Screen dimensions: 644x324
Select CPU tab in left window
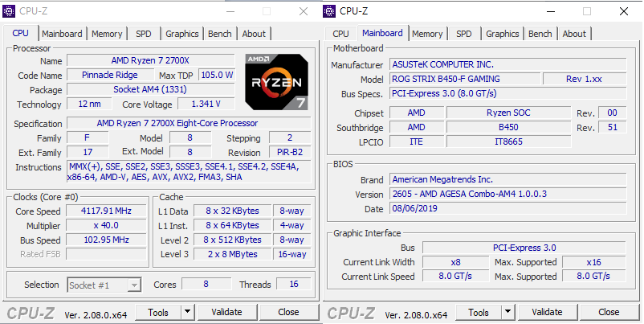[x=21, y=33]
